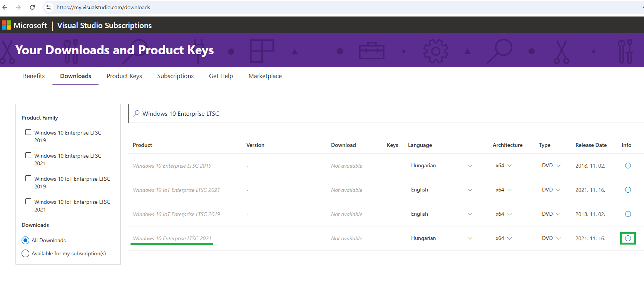This screenshot has width=644, height=303.
Task: Open info for Windows 10 Enterprise LTSC 2021
Action: coord(628,238)
